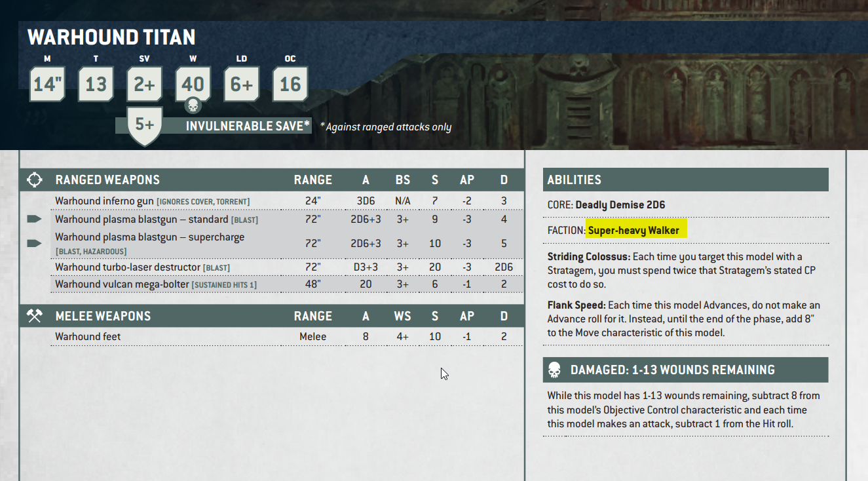Viewport: 868px width, 481px height.
Task: Click the [IGNORES COVER, TORRENT] keyword tag
Action: point(203,201)
